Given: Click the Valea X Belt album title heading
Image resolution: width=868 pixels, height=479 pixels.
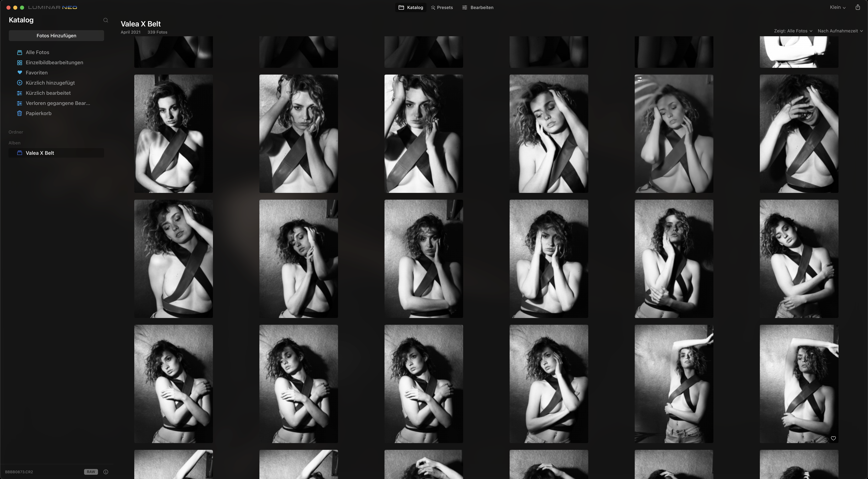Looking at the screenshot, I should [x=141, y=24].
